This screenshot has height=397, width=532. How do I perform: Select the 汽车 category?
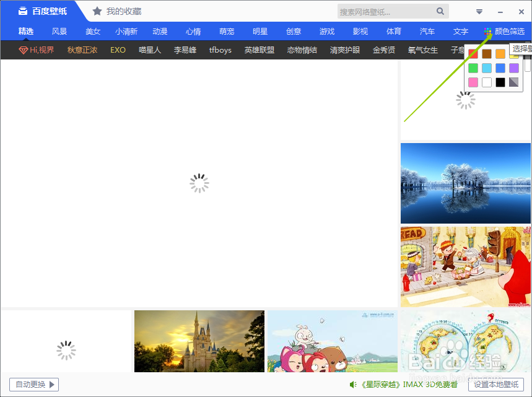click(427, 32)
